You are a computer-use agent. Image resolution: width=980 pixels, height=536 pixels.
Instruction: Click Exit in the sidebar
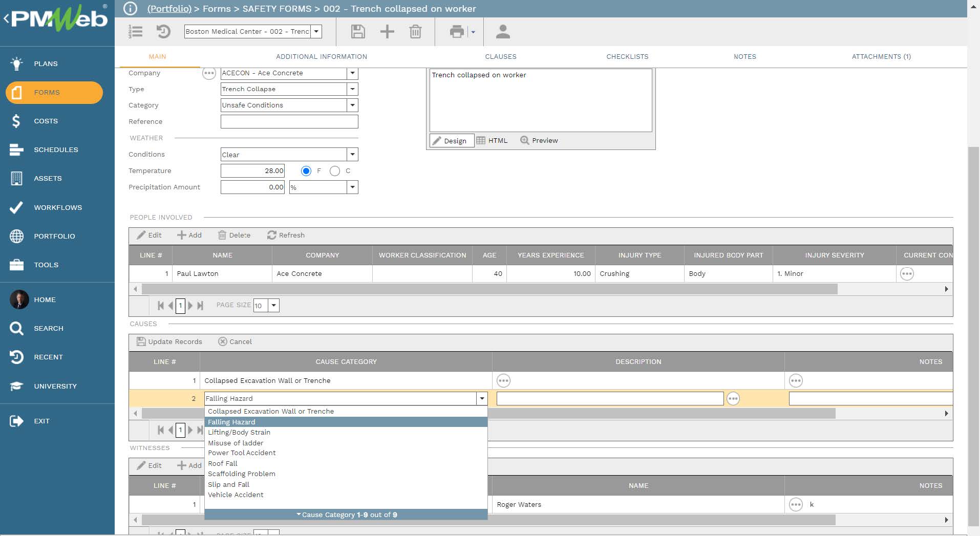coord(41,421)
